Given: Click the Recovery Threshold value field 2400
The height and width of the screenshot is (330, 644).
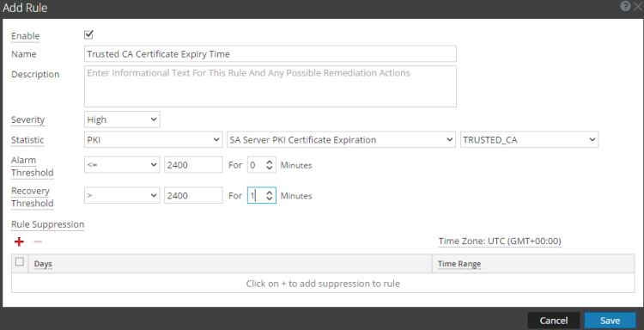Looking at the screenshot, I should pyautogui.click(x=193, y=196).
